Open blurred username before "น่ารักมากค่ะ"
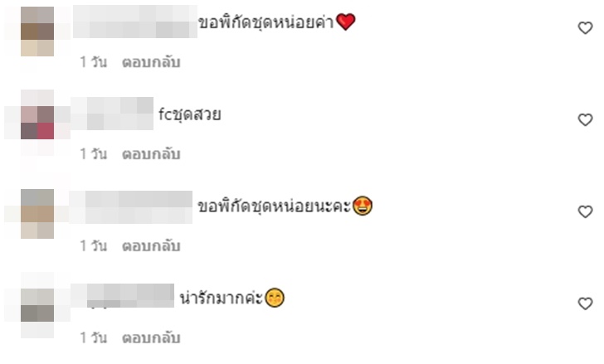604x364 pixels. [x=123, y=295]
